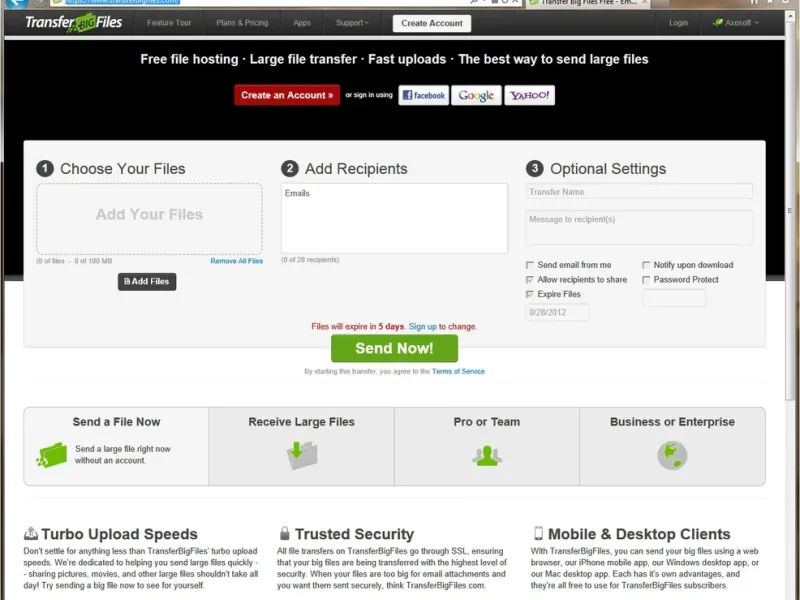800x600 pixels.
Task: Click the Transfer Big Files browser tab
Action: pos(588,3)
